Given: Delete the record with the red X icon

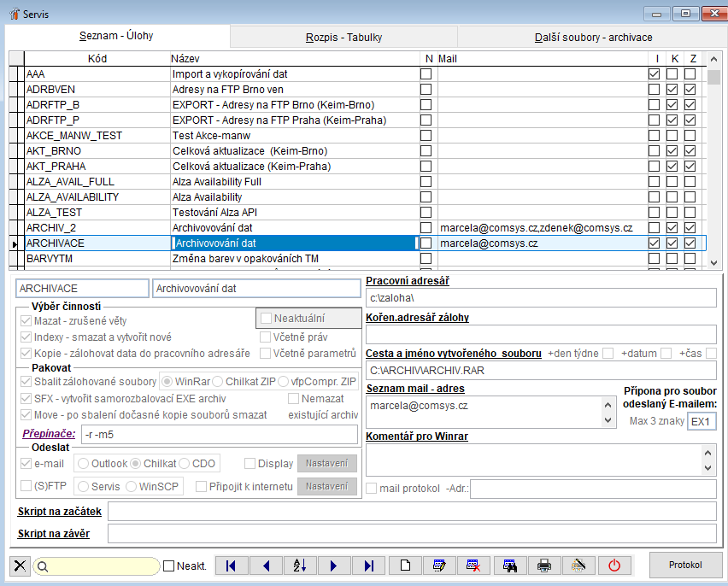Looking at the screenshot, I should [473, 565].
